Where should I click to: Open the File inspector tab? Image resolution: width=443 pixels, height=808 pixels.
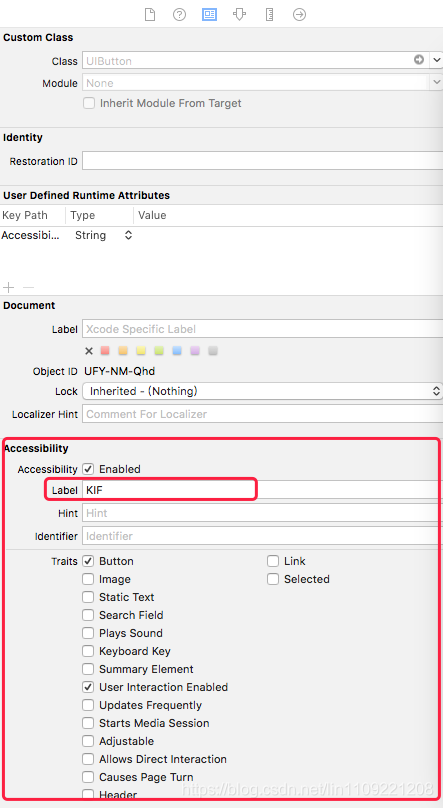pyautogui.click(x=149, y=14)
